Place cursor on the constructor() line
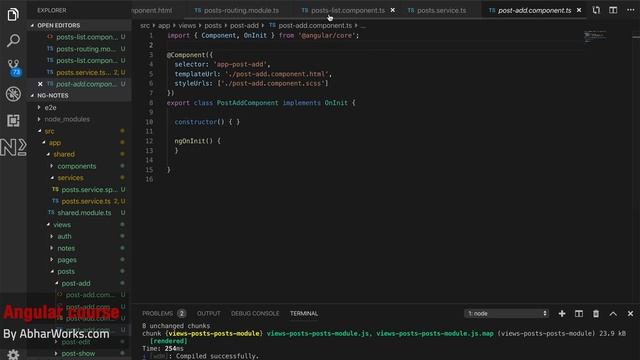640x360 pixels. (207, 122)
